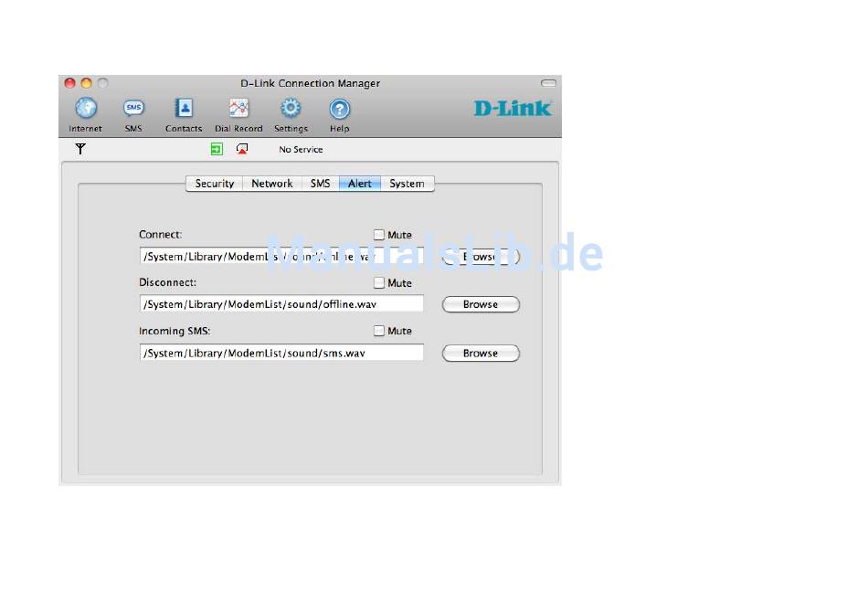Mute the Connect sound
This screenshot has width=868, height=603.
coord(379,235)
